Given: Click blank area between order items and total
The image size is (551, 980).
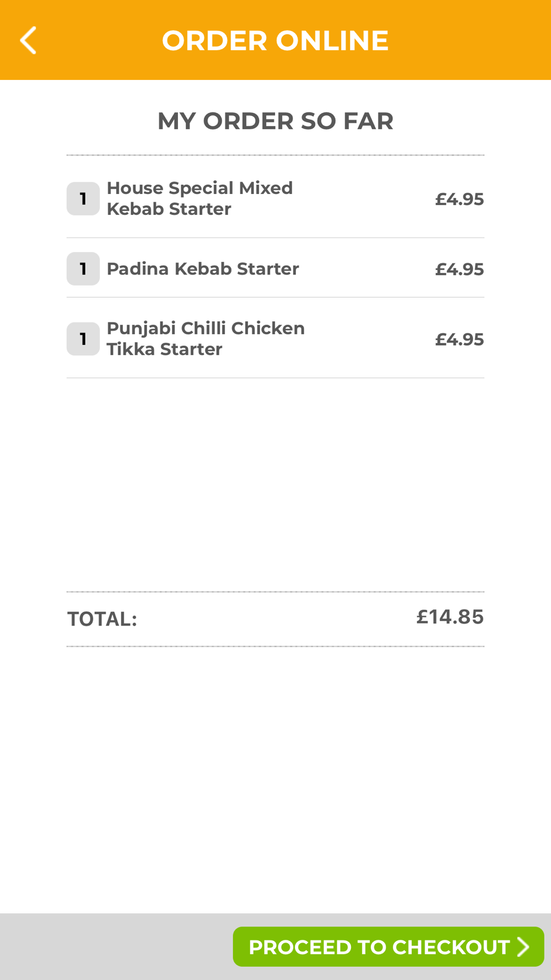Looking at the screenshot, I should click(275, 485).
